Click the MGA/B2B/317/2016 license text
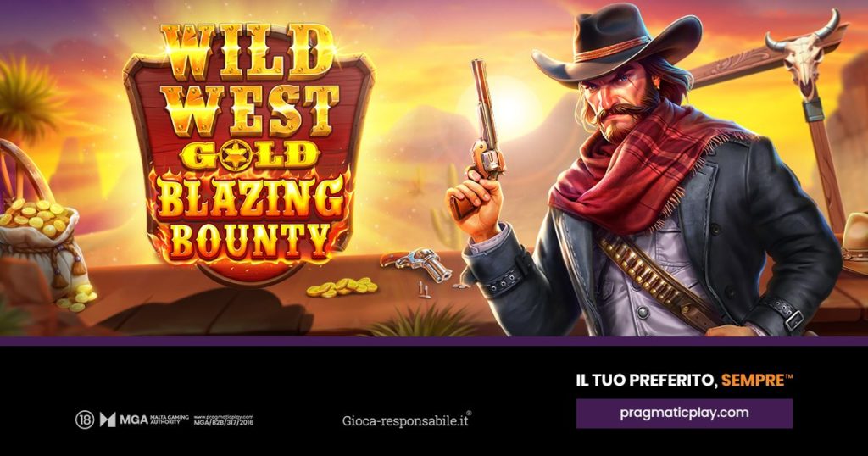 [x=224, y=423]
